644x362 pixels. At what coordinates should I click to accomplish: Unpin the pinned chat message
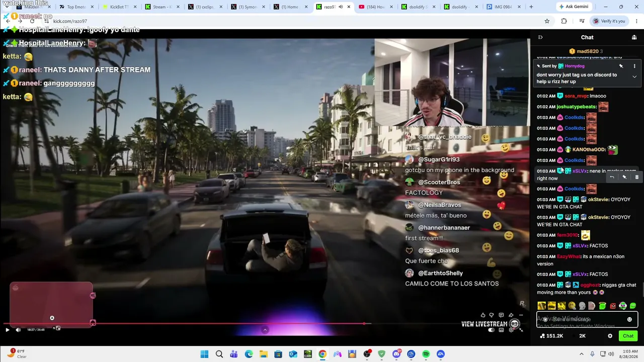(x=621, y=66)
